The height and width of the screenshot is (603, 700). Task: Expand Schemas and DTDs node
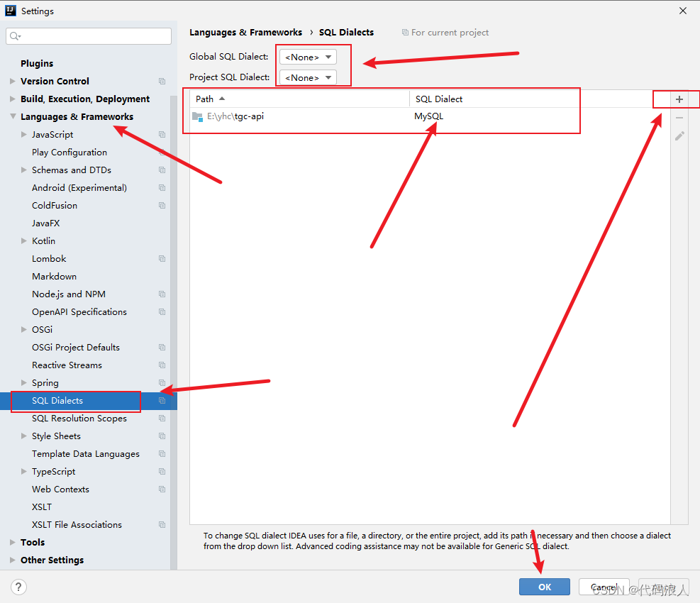[x=24, y=170]
